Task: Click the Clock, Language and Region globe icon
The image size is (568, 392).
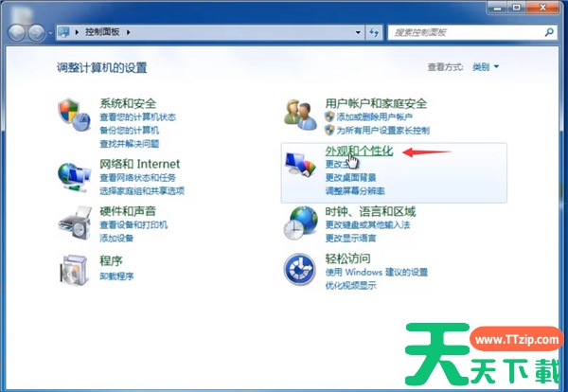Action: pos(301,223)
